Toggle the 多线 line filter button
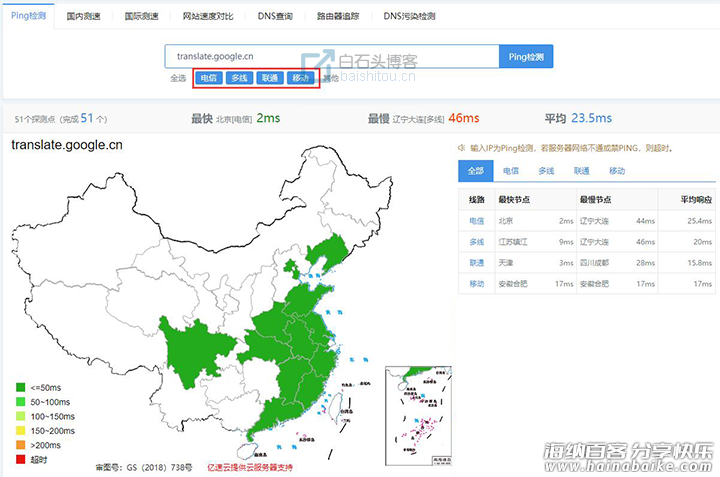Viewport: 720px width, 477px height. coord(239,78)
